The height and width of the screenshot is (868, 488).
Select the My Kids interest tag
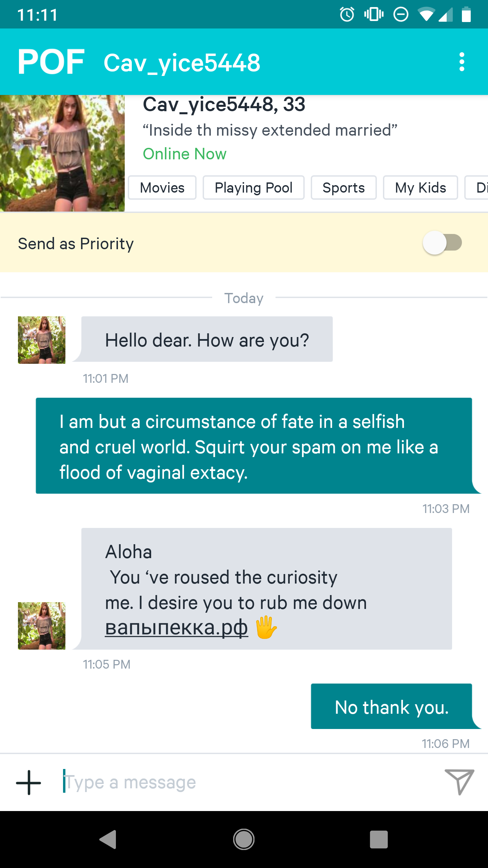(x=420, y=188)
